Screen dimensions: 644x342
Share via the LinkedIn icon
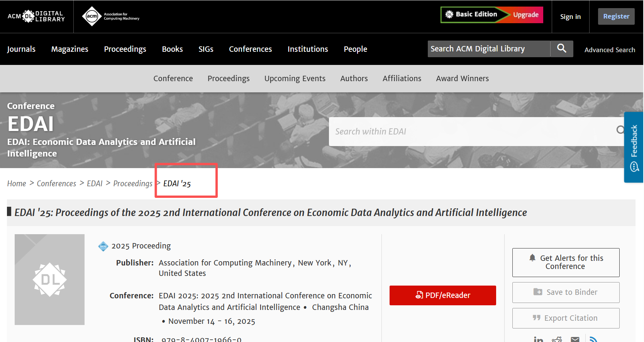tap(538, 339)
